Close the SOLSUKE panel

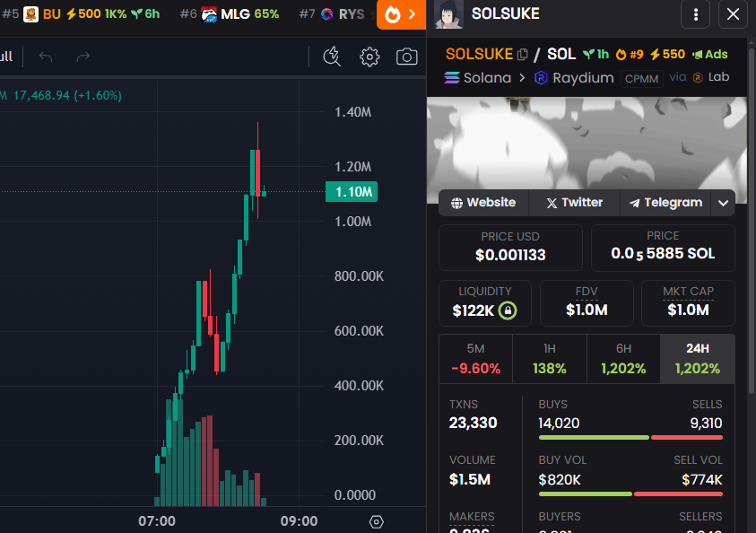[x=733, y=14]
